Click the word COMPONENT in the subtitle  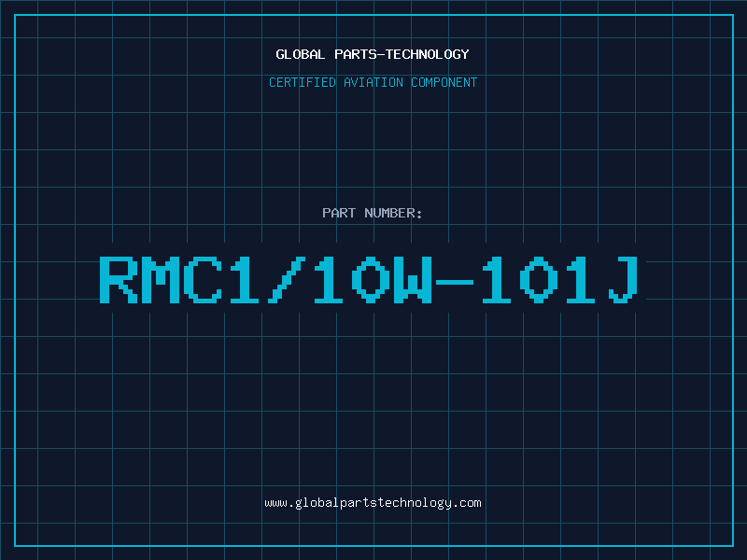point(444,82)
